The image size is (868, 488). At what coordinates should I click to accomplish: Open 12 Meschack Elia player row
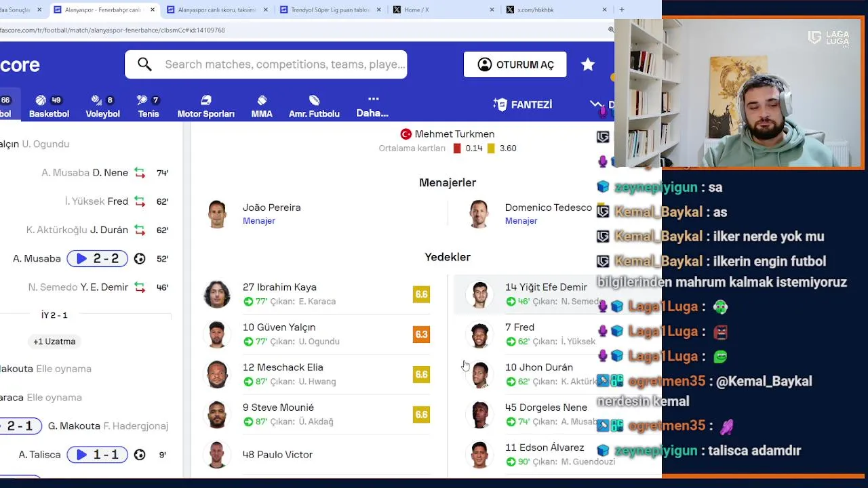click(317, 374)
